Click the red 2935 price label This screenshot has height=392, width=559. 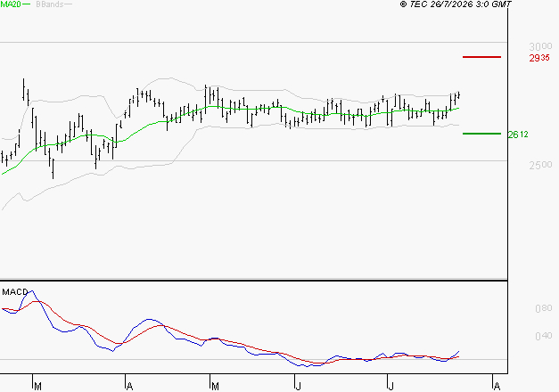[539, 58]
